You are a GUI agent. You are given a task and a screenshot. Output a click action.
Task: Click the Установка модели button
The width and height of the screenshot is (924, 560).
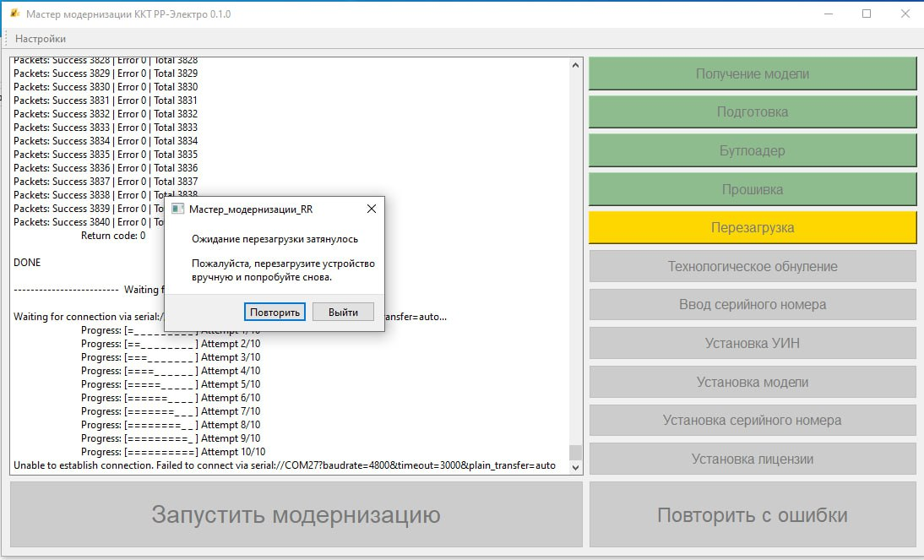[752, 382]
